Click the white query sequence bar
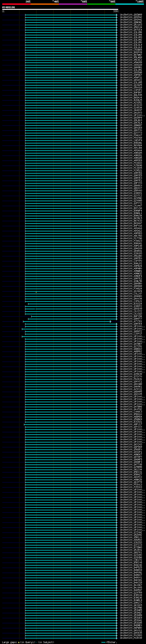Viewport: 146px width, 644px height. 60,10
